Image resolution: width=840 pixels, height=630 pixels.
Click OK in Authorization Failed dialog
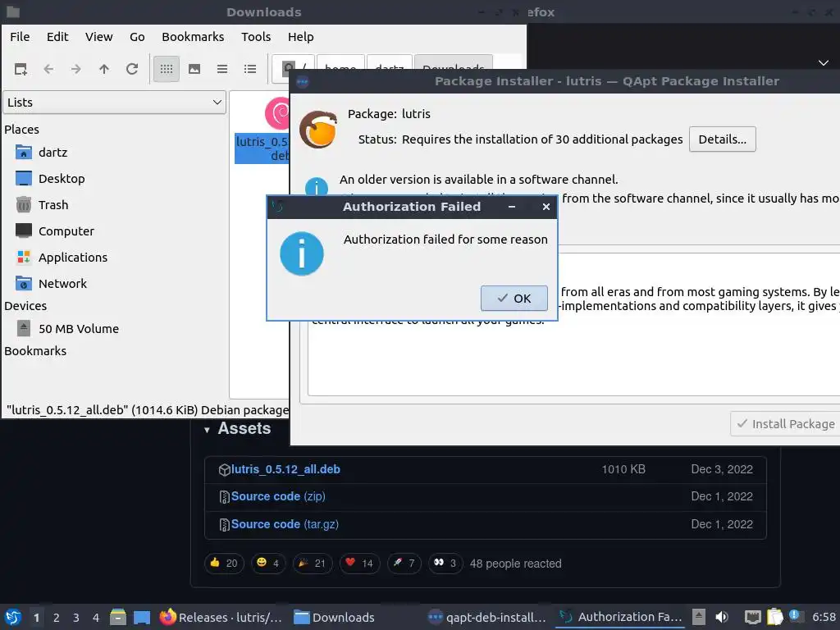(514, 299)
